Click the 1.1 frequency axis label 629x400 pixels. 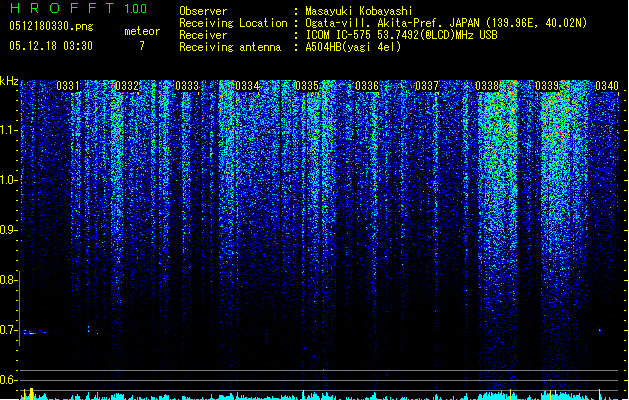pyautogui.click(x=8, y=130)
